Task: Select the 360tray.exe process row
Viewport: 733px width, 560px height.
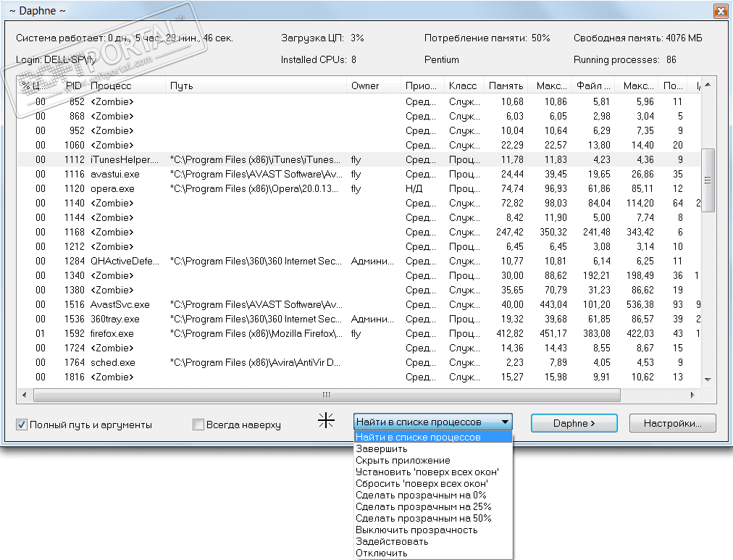Action: click(x=359, y=319)
